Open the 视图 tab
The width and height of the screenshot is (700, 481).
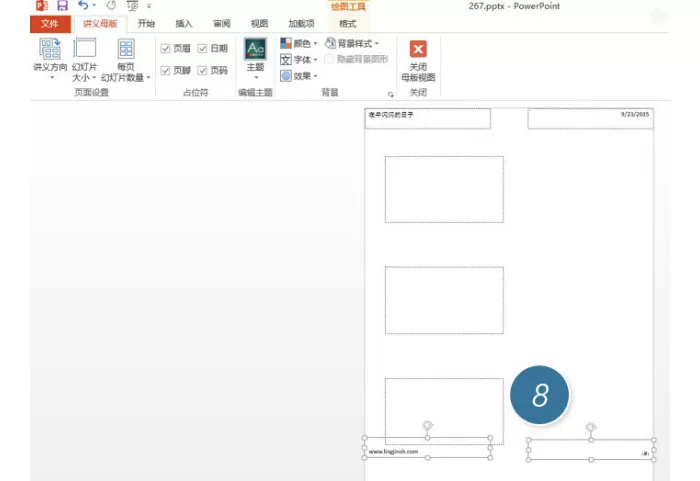click(x=259, y=24)
